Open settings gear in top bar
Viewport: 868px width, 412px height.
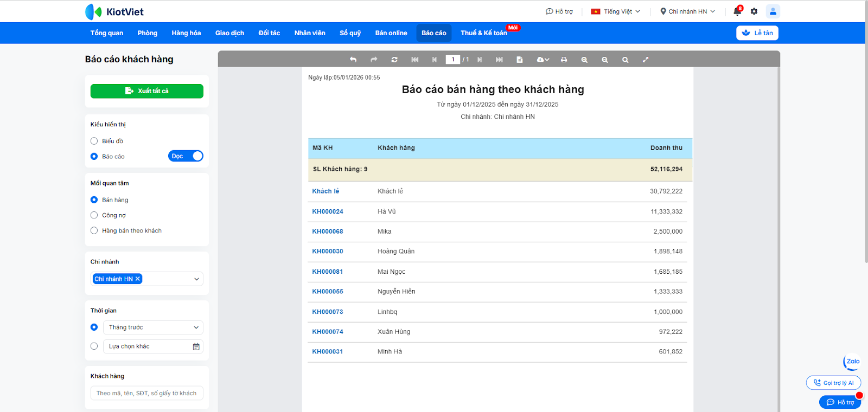(x=754, y=11)
